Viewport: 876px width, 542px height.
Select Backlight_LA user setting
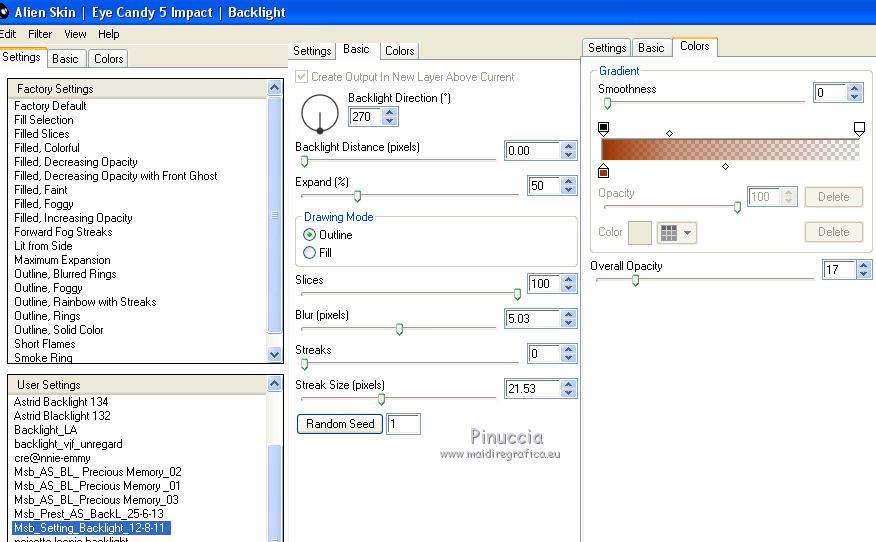(46, 430)
